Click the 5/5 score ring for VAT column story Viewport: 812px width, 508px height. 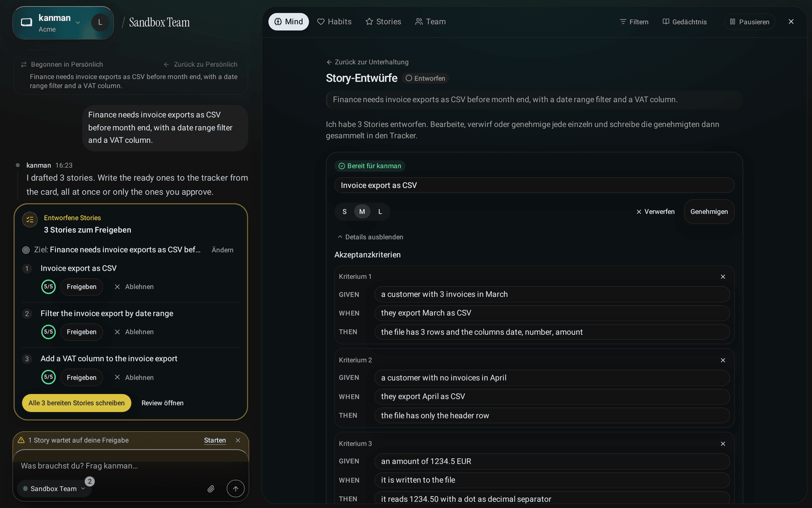pyautogui.click(x=48, y=377)
